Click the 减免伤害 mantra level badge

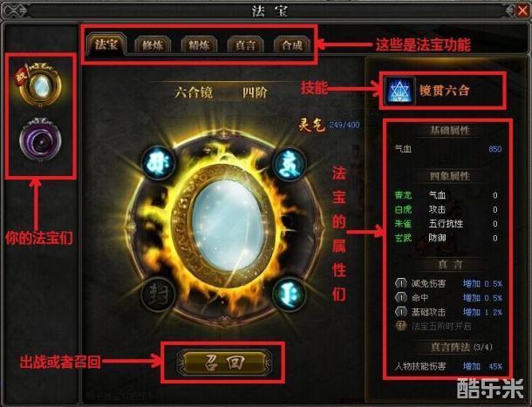[x=401, y=283]
